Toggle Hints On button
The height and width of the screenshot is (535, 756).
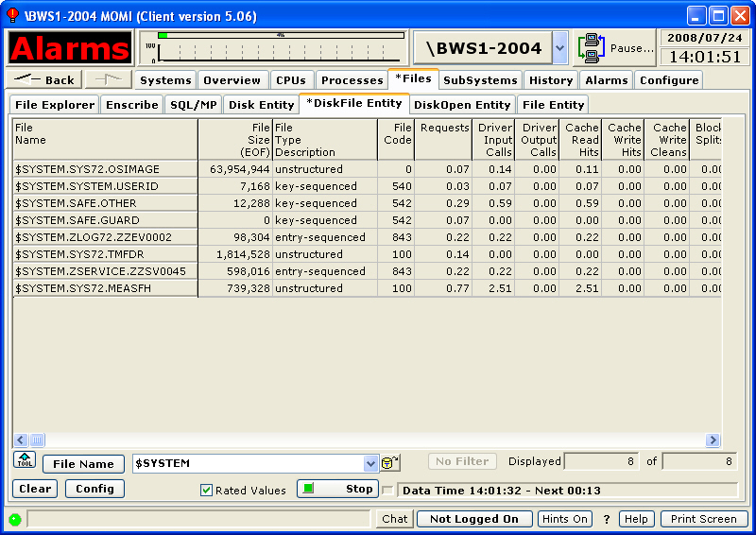click(x=565, y=519)
